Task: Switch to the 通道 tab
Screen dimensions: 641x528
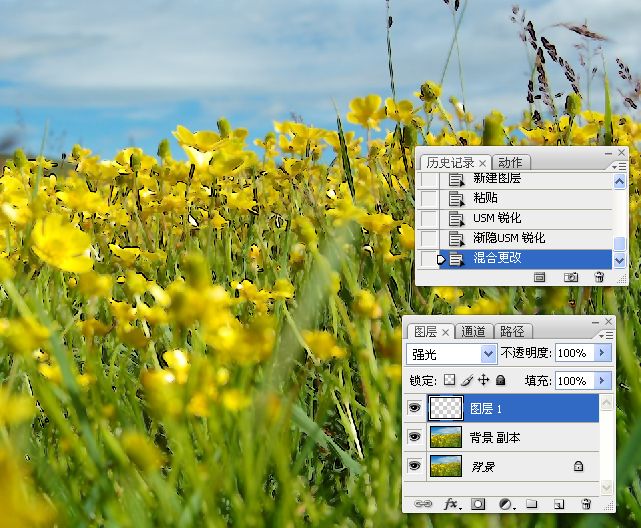Action: (x=473, y=331)
